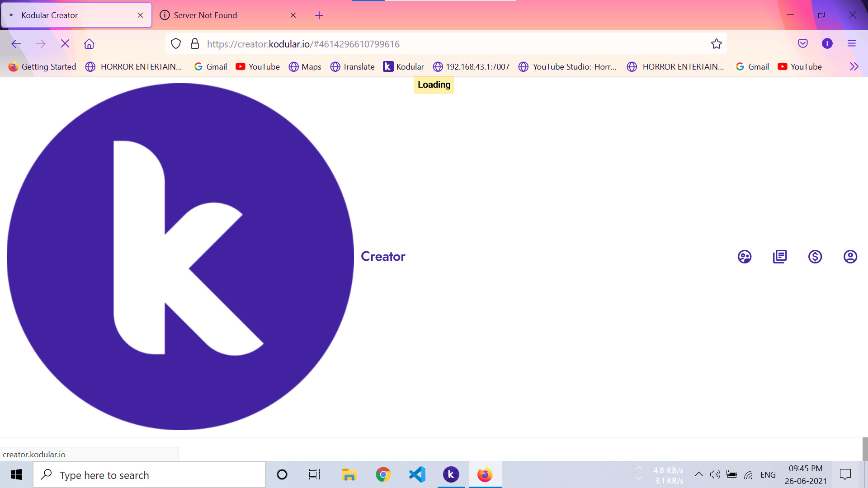Open the account profile icon

(x=850, y=257)
